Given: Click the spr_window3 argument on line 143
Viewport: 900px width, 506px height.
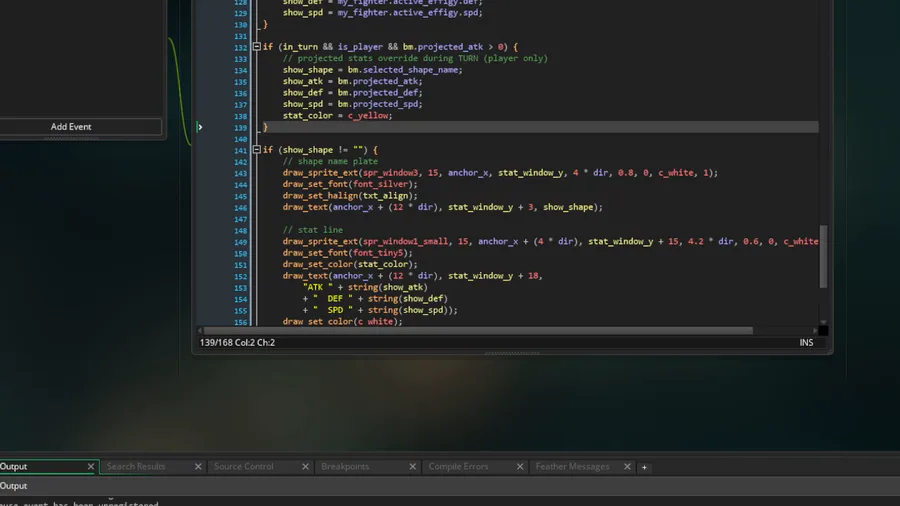Looking at the screenshot, I should (x=390, y=173).
